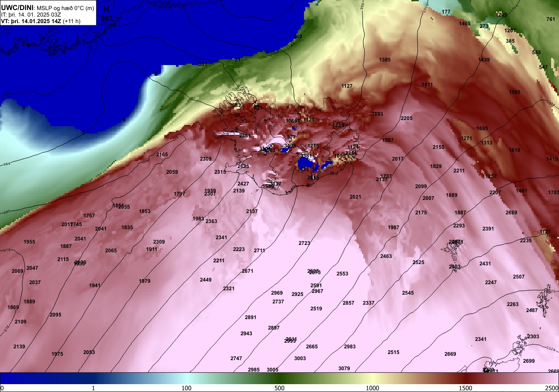Click the map value '1987'
559x392 pixels.
coord(393,227)
